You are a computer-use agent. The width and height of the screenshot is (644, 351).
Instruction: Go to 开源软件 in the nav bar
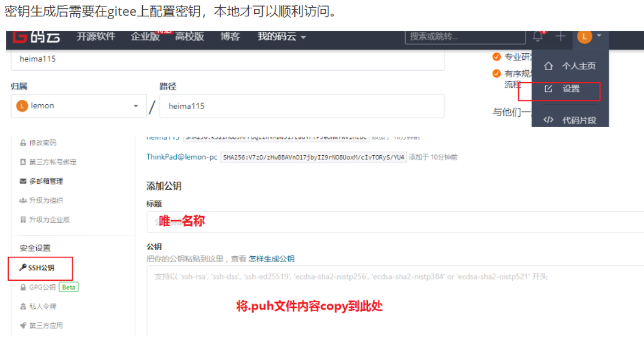point(96,37)
